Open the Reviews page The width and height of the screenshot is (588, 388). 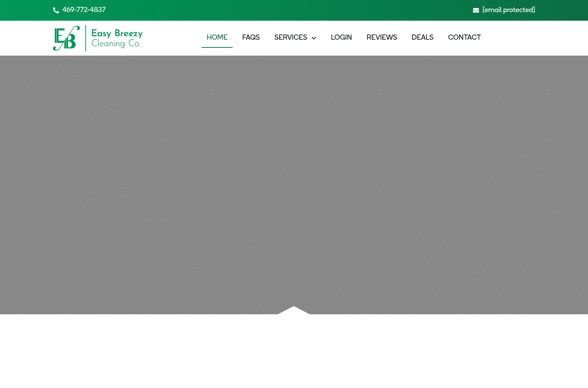pyautogui.click(x=382, y=38)
